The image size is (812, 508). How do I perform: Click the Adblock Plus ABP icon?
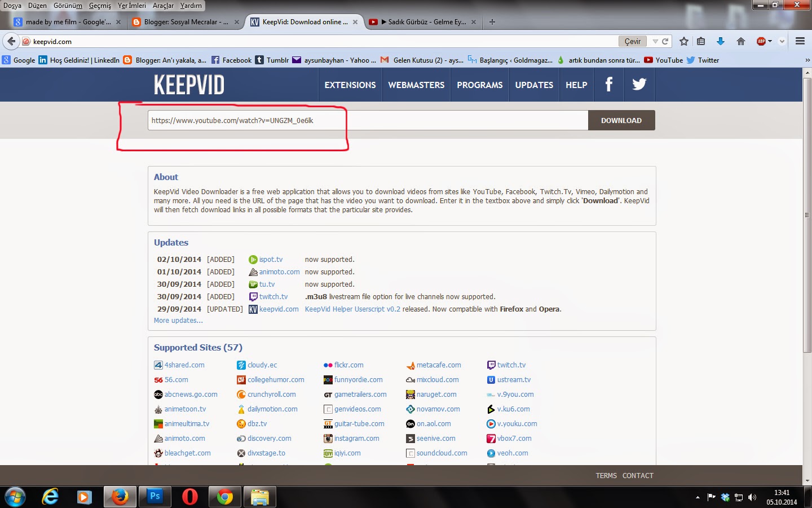pyautogui.click(x=761, y=41)
